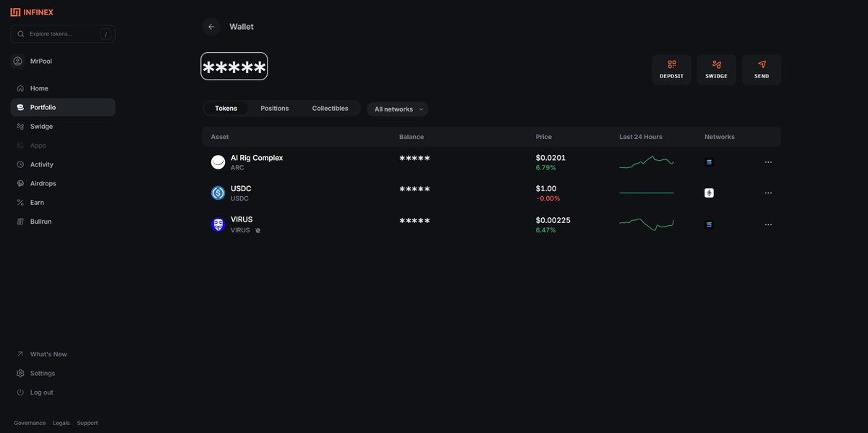This screenshot has height=433, width=868.
Task: Click the Last 24 Hours column header
Action: click(641, 137)
